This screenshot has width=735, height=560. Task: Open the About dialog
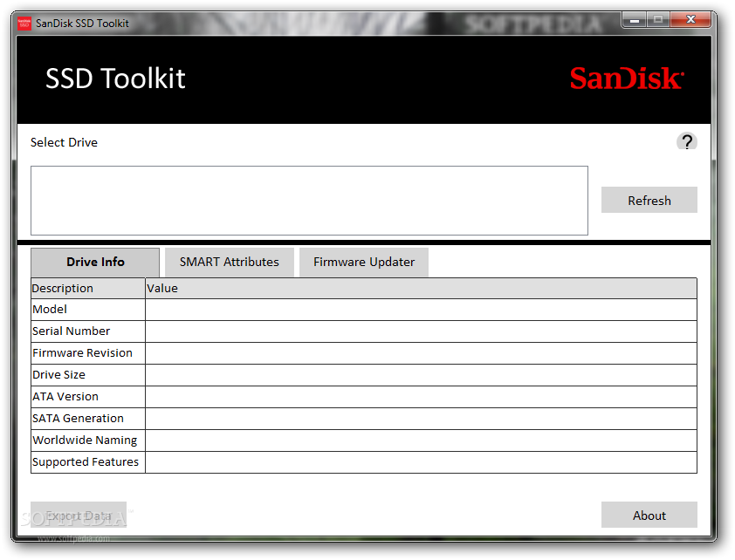(649, 515)
